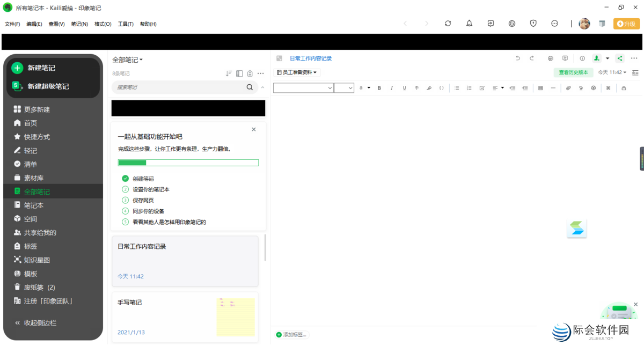
Task: Click the 查看历史版本 button
Action: [573, 72]
